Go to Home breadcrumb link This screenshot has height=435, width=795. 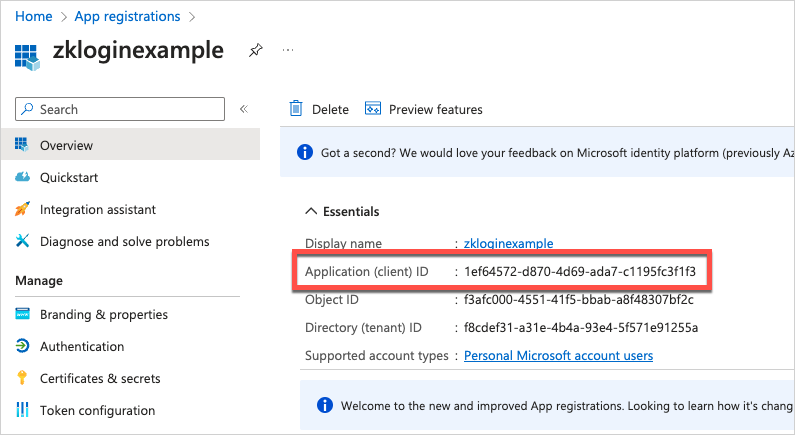34,16
